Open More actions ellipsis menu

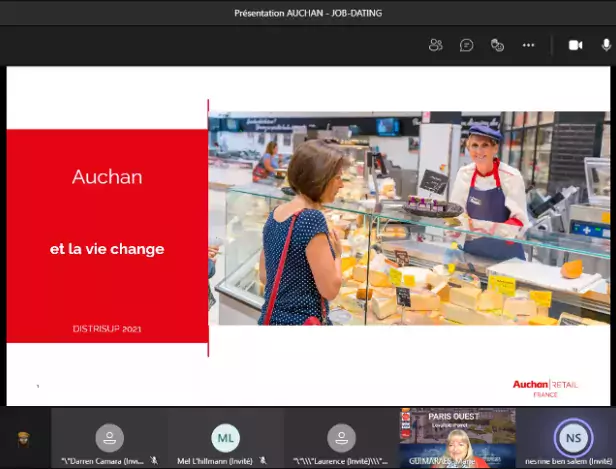click(528, 45)
